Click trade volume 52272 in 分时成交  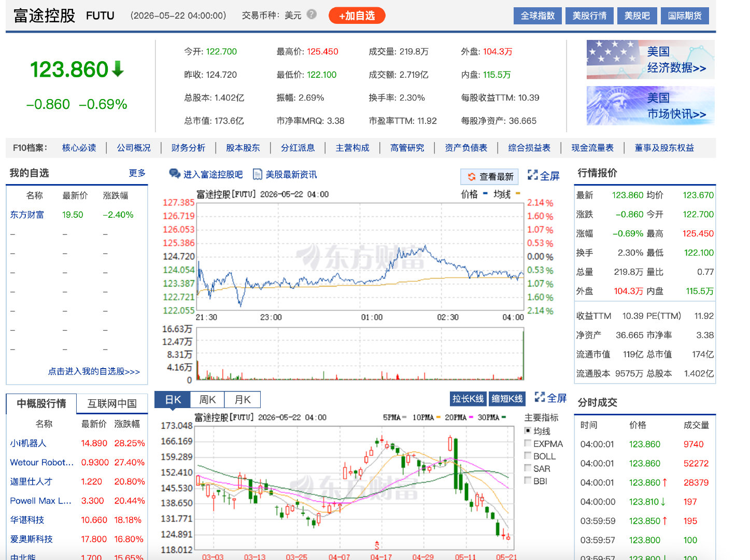696,464
